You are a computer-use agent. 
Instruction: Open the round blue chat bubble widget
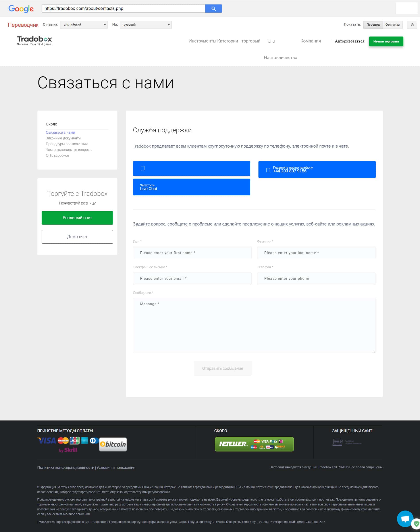point(405,519)
